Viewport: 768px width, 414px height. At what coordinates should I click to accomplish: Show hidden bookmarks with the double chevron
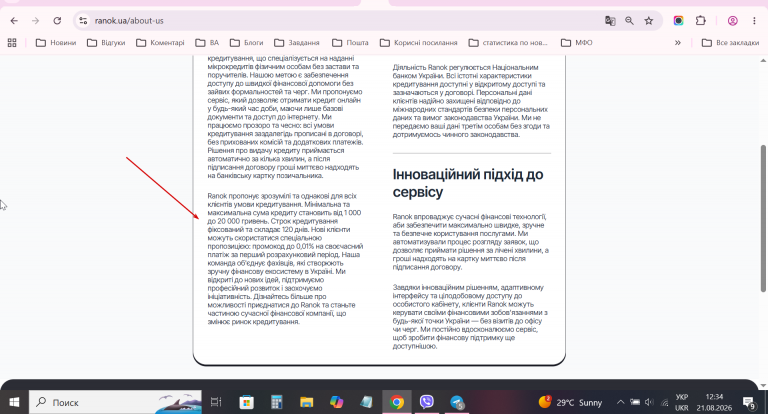pyautogui.click(x=678, y=43)
